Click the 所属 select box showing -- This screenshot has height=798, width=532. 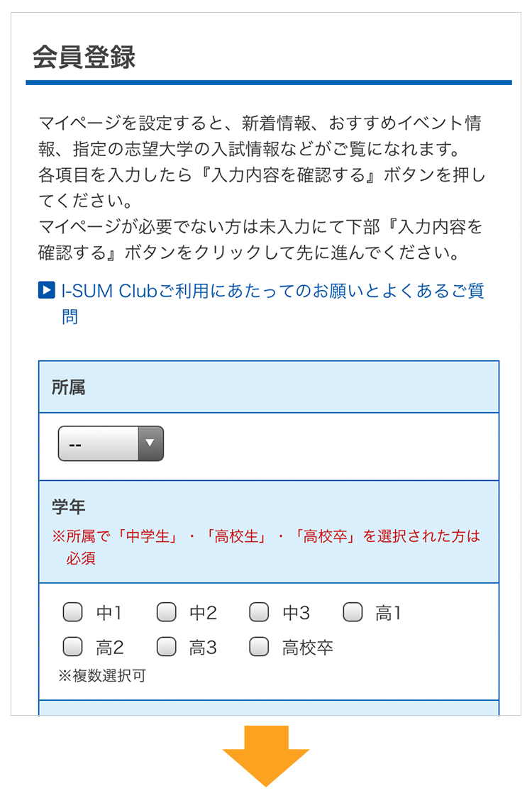coord(111,443)
